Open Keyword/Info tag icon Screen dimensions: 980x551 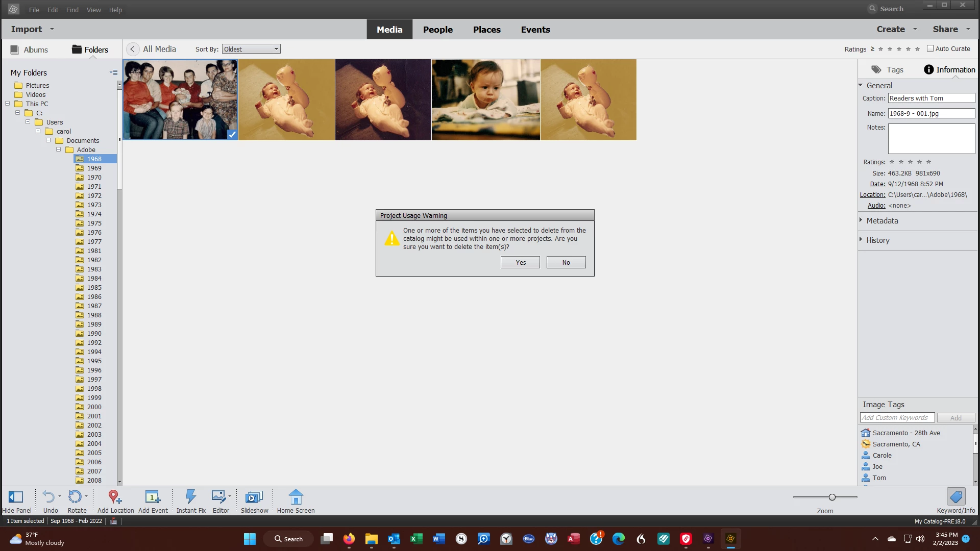pyautogui.click(x=955, y=497)
